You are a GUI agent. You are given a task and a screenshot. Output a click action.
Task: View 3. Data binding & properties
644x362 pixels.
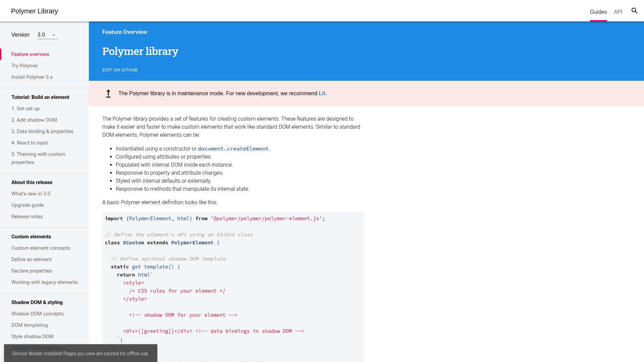pyautogui.click(x=42, y=131)
